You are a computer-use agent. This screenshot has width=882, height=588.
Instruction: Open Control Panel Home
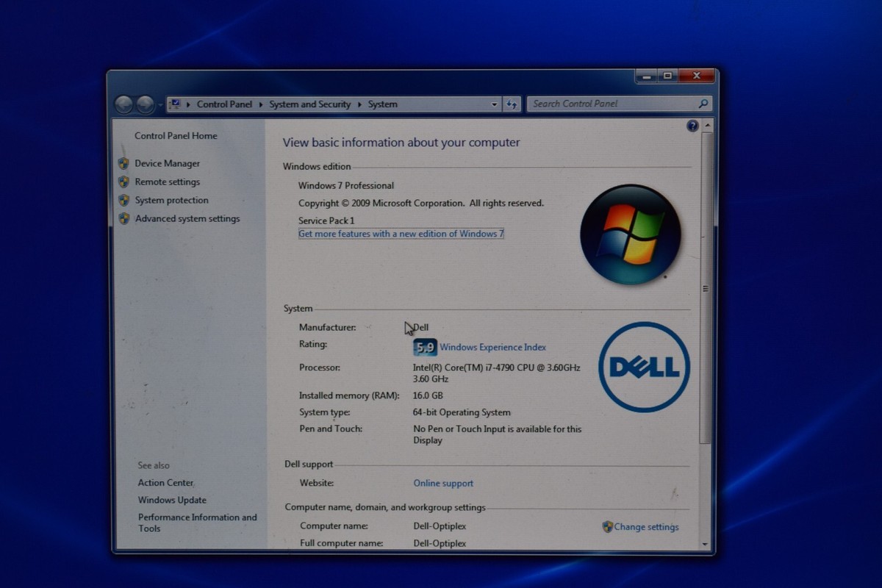[176, 136]
